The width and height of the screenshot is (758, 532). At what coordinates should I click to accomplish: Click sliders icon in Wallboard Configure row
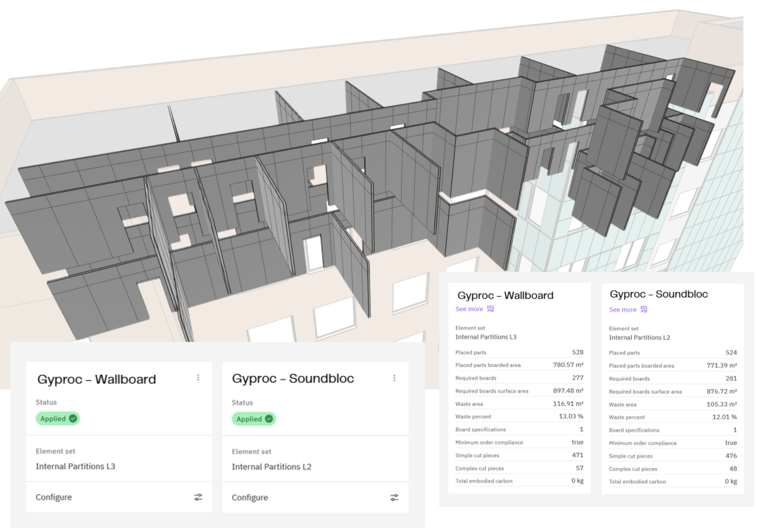(198, 497)
